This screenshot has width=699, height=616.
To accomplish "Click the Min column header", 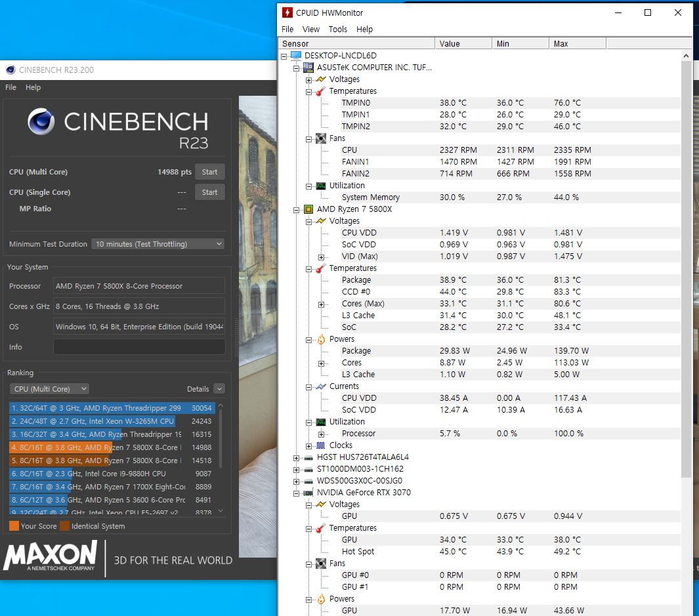I will (x=520, y=43).
